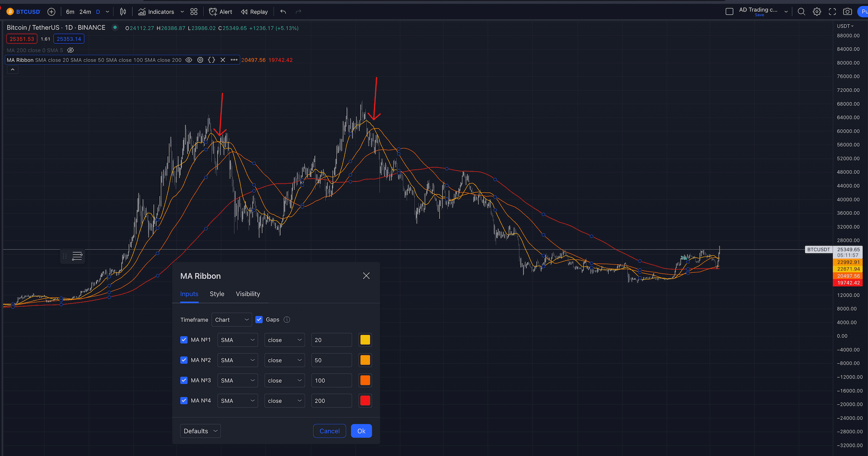Start bar Replay mode
868x456 pixels.
(x=254, y=12)
